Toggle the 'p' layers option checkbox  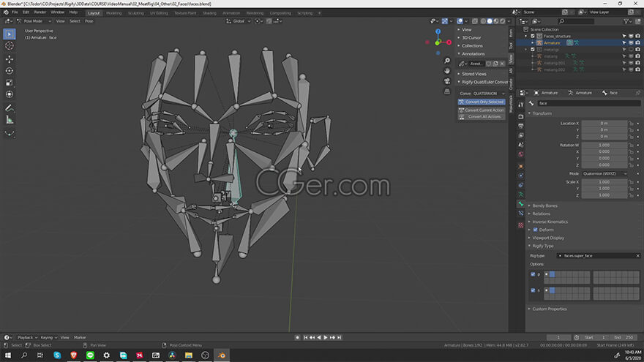tap(533, 274)
